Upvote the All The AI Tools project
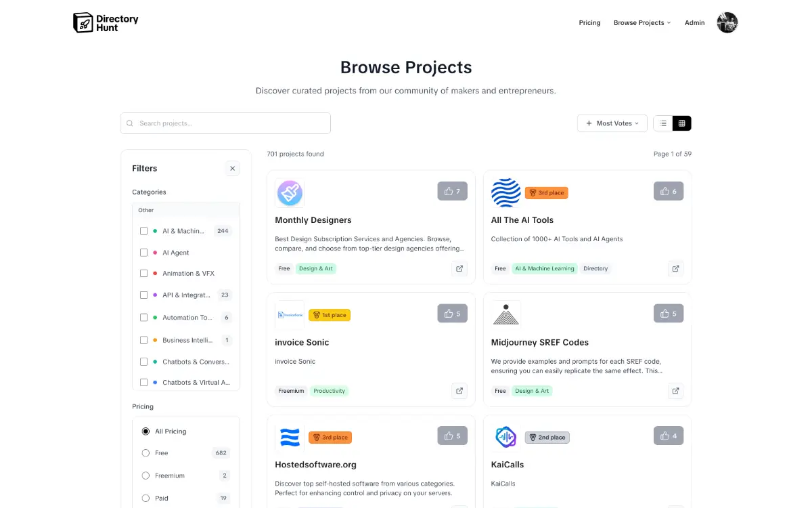The width and height of the screenshot is (812, 508). click(x=669, y=191)
